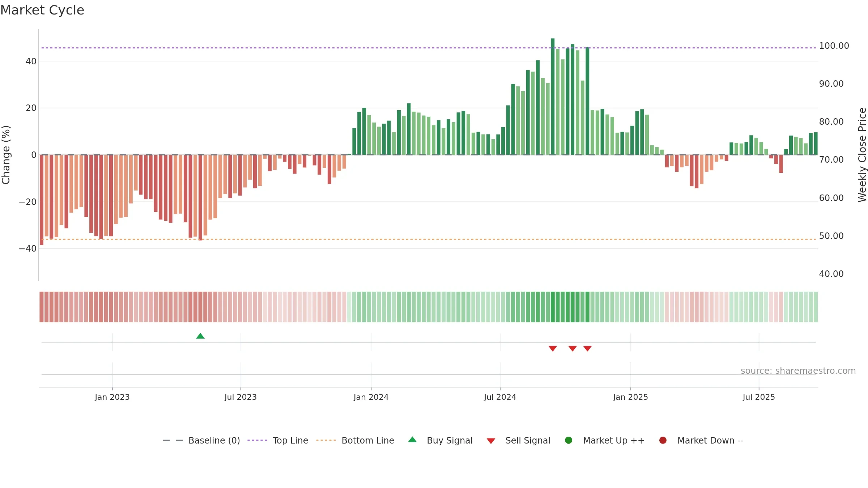
Task: Click the Jan 2024 axis label
Action: [x=371, y=397]
